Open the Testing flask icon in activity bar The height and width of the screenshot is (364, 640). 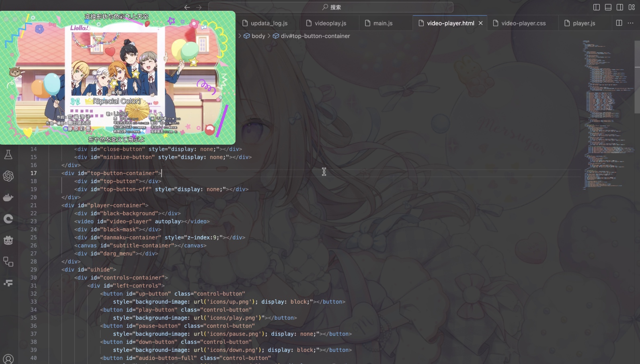[x=8, y=155]
